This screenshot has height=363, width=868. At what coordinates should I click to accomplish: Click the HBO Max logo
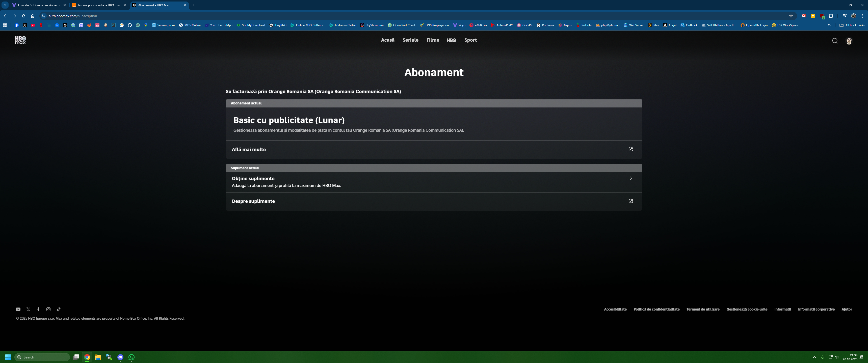pos(20,40)
